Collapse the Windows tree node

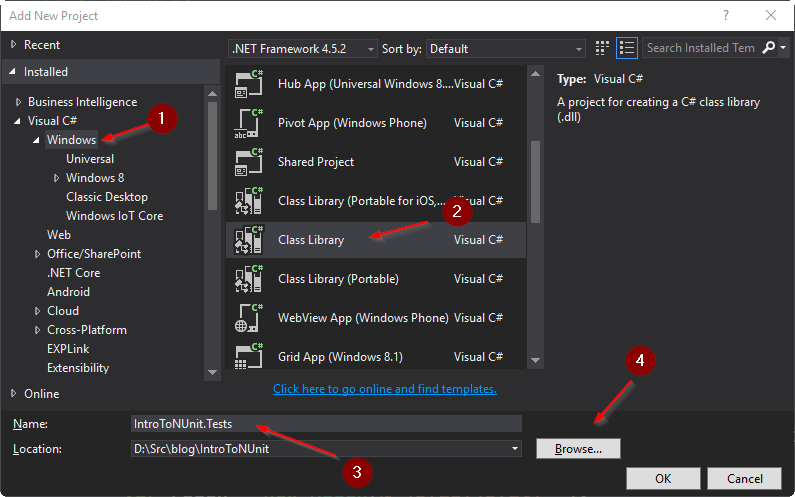pyautogui.click(x=37, y=140)
